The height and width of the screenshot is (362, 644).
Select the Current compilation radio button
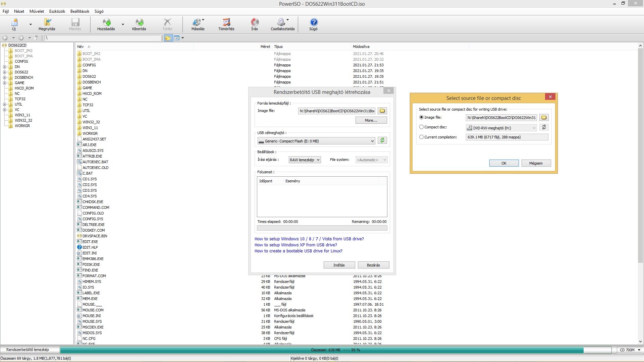click(x=421, y=137)
